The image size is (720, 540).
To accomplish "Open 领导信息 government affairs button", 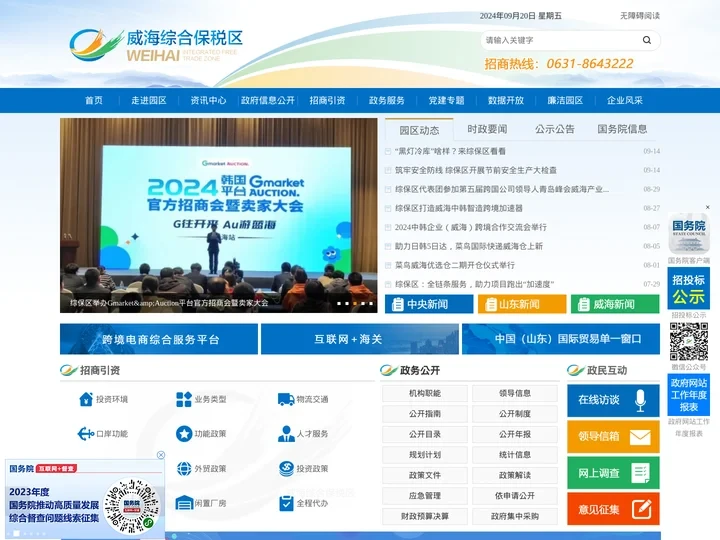I will (x=515, y=393).
